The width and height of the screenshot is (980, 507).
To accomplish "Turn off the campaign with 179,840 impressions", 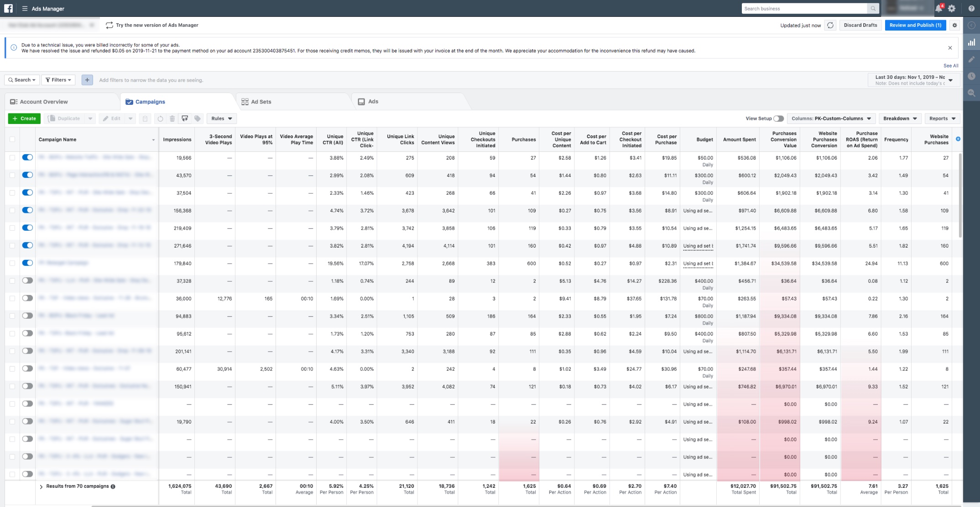I will (x=27, y=263).
